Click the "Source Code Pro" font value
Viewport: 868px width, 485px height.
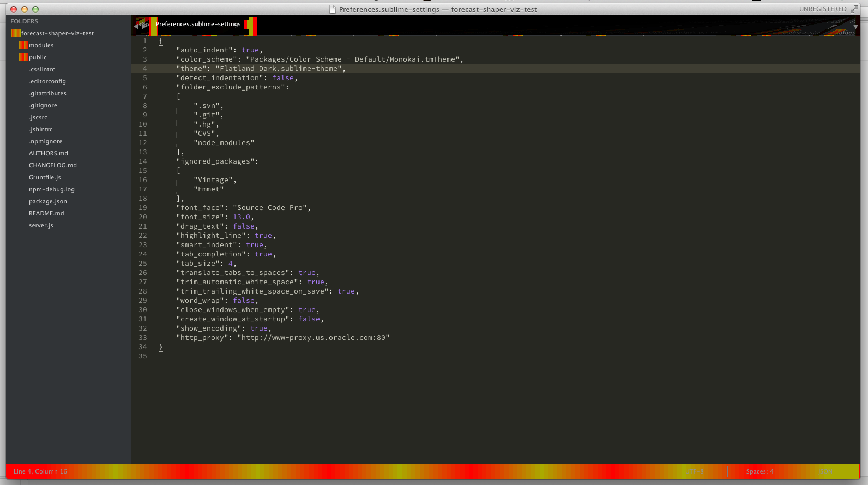click(270, 208)
